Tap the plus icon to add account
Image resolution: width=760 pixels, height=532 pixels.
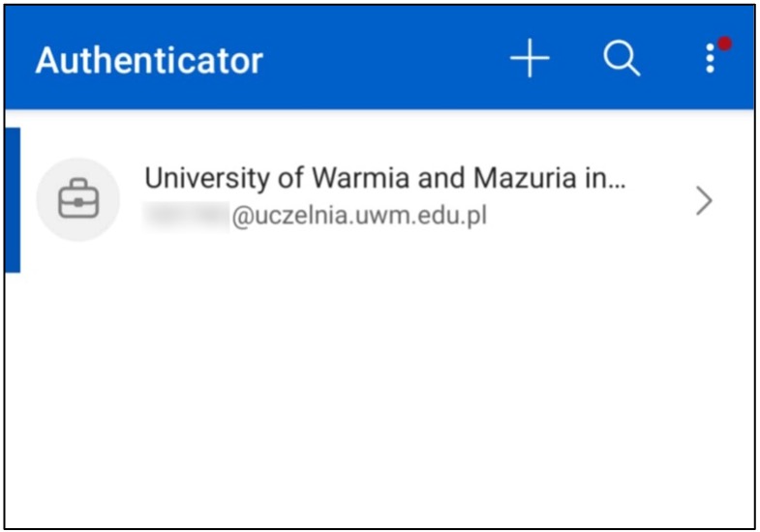pyautogui.click(x=530, y=60)
